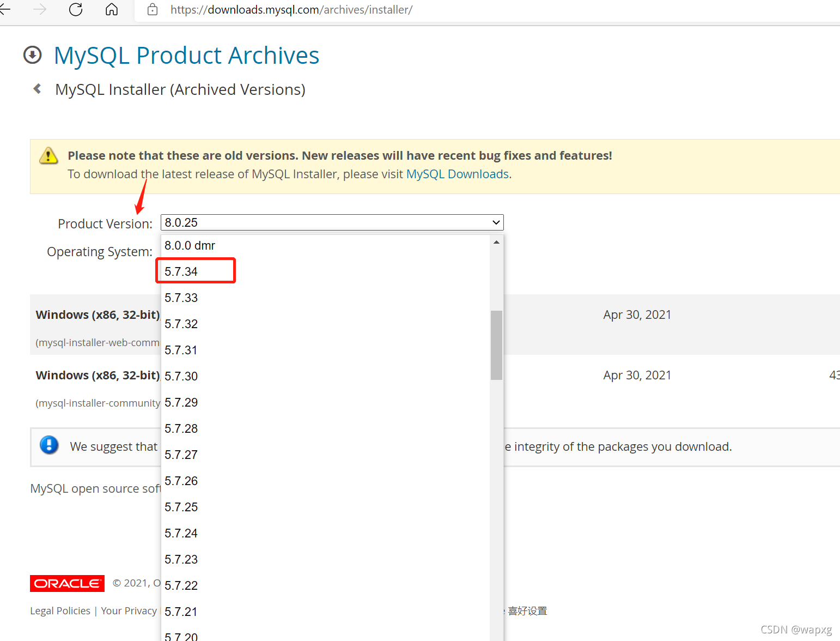Pick version 5.7.24
Viewport: 840px width, 641px height.
(x=326, y=533)
